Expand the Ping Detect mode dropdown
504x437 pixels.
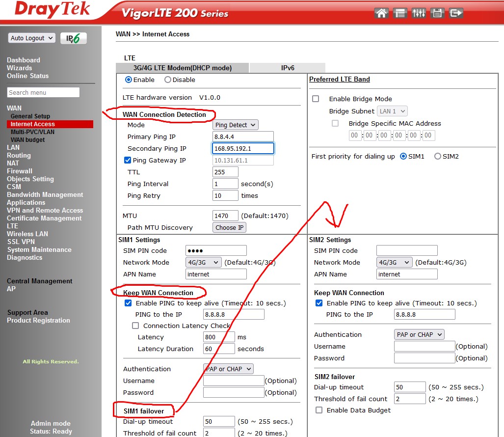[x=235, y=125]
